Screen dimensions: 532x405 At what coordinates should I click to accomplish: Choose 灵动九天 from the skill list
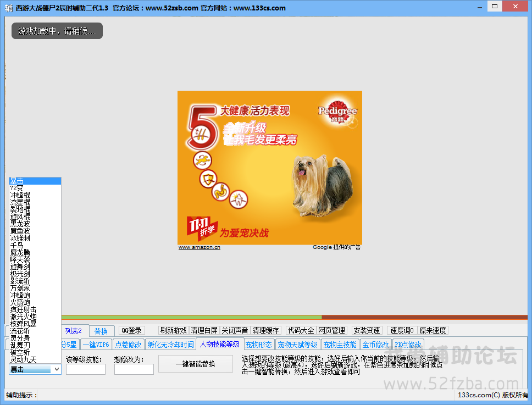tap(35, 359)
